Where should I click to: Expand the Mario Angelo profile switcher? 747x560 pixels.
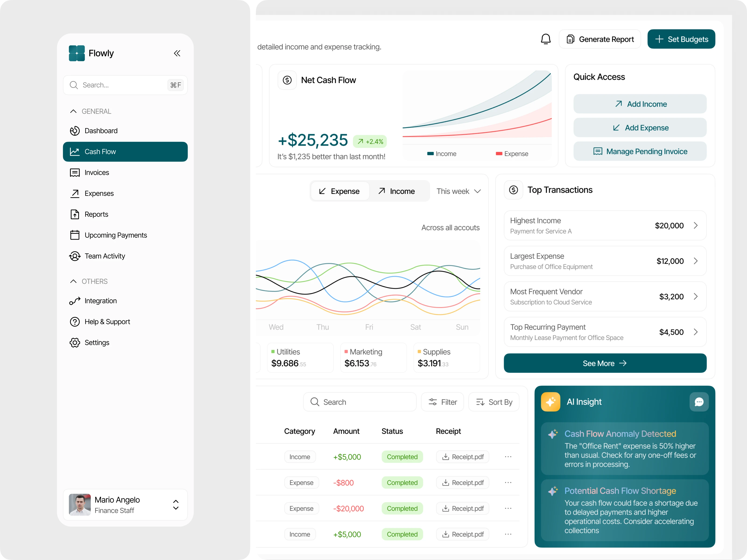click(x=176, y=505)
